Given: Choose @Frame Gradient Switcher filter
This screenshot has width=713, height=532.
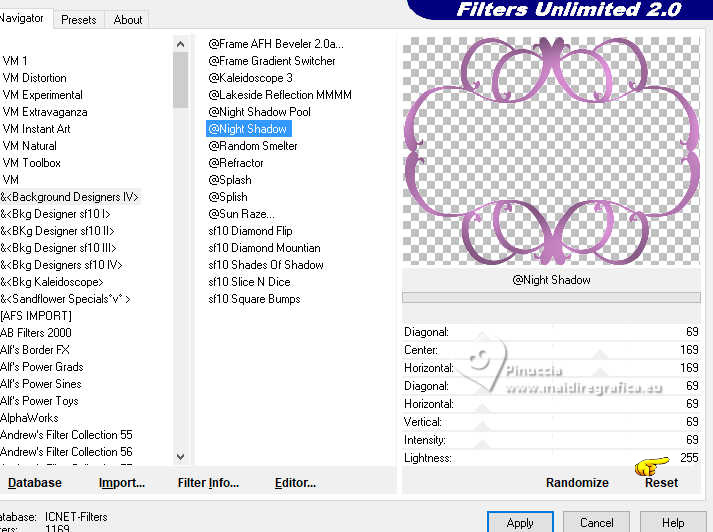Looking at the screenshot, I should (272, 60).
